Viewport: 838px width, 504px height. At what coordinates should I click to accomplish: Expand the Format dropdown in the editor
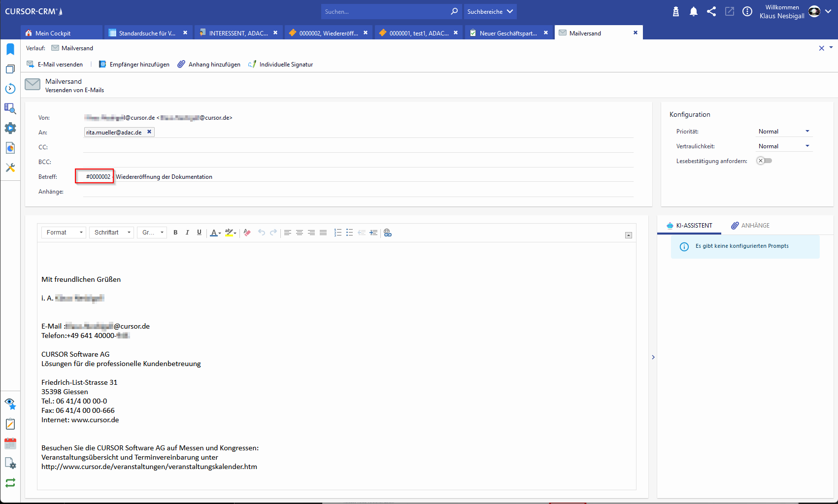(x=64, y=233)
